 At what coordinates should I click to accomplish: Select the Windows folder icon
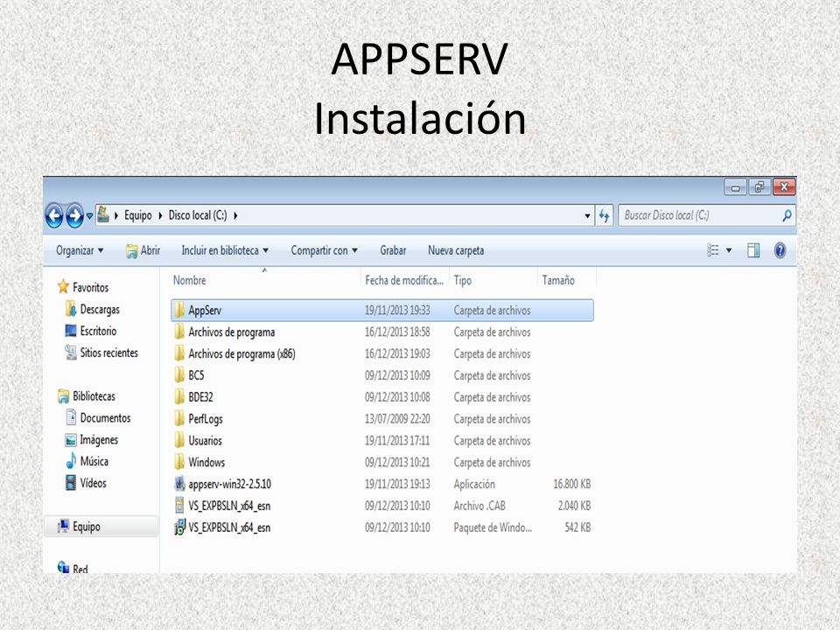pyautogui.click(x=179, y=462)
